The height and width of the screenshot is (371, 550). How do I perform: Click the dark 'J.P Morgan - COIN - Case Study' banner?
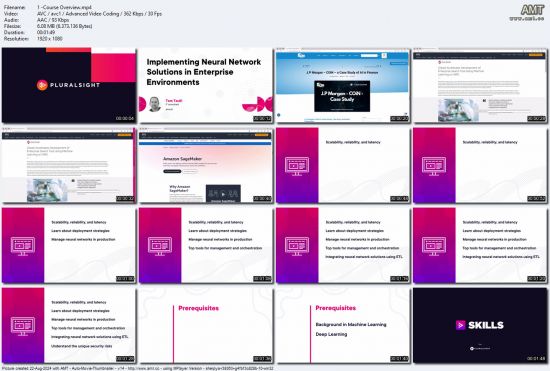pos(342,96)
